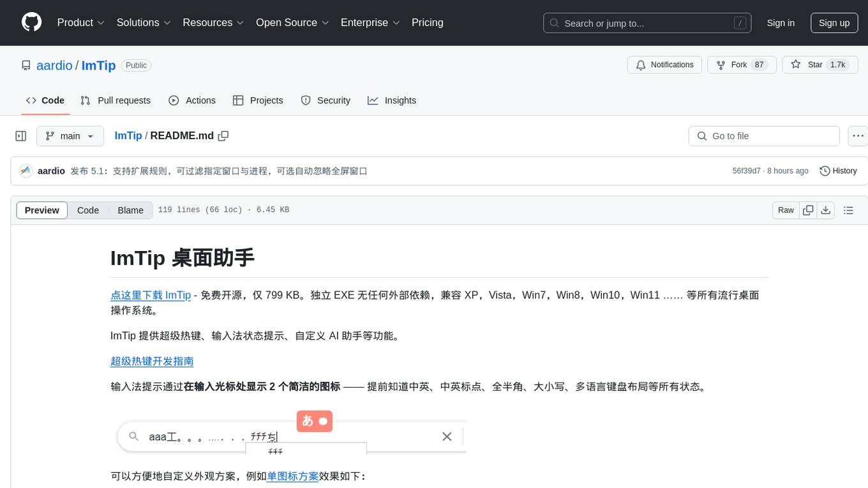Click the ImTip breadcrumb link

click(128, 135)
